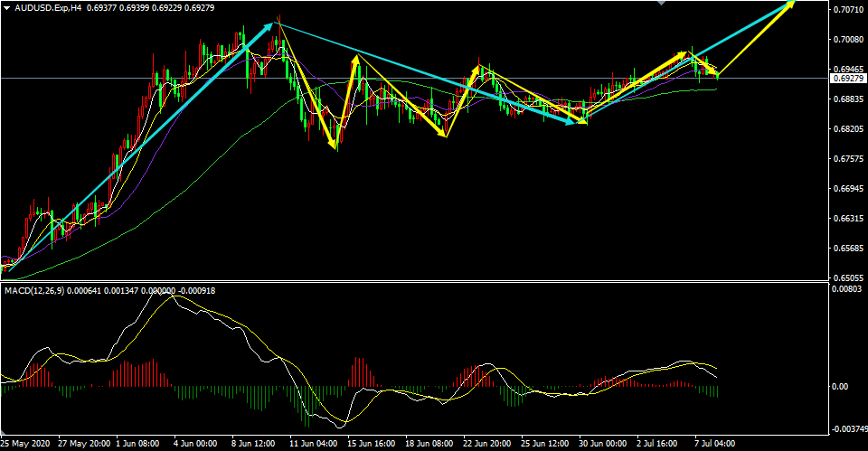868x451 pixels.
Task: Click the 27 May 20:00 time label
Action: (84, 444)
